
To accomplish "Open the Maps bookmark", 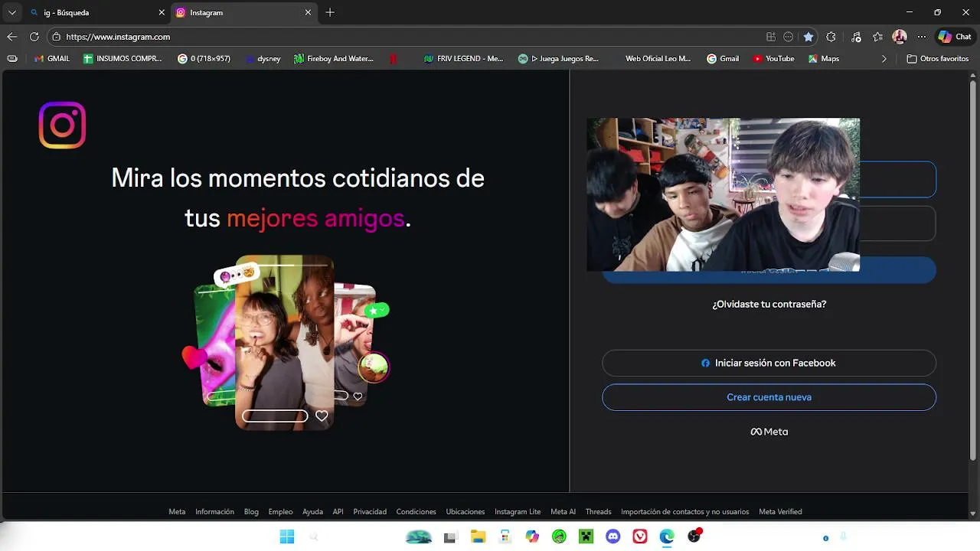I will tap(824, 59).
